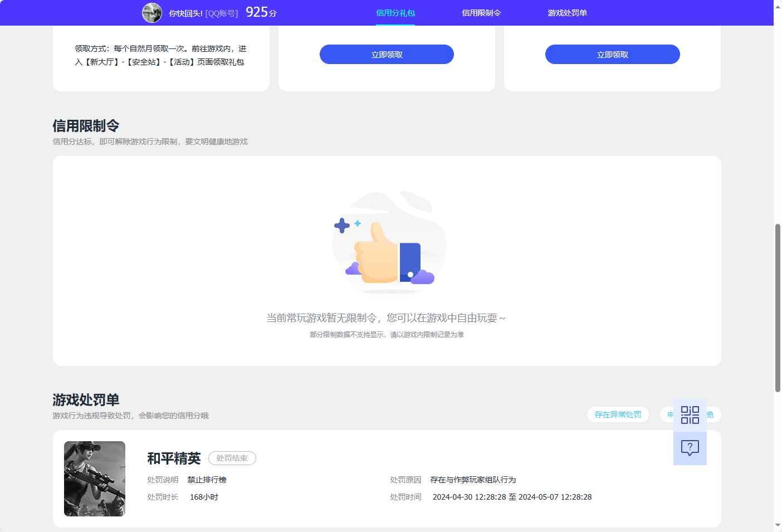Click the circular profile avatar
The height and width of the screenshot is (532, 782).
click(151, 12)
